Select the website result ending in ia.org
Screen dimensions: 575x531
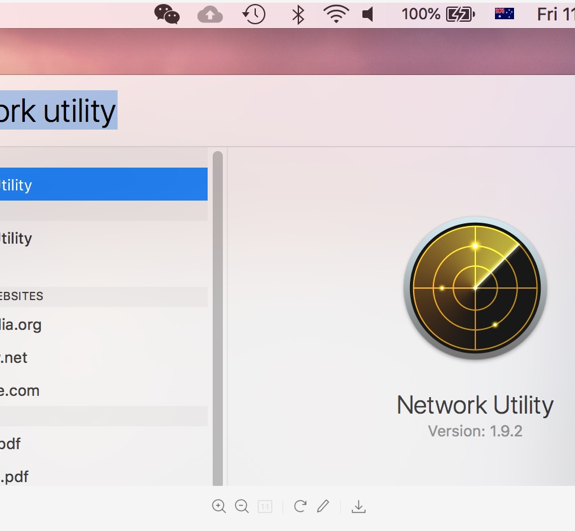(x=104, y=325)
